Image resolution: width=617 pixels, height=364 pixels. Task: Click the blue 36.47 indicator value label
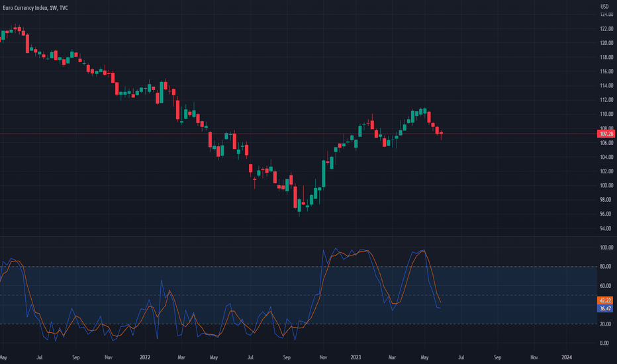click(605, 308)
